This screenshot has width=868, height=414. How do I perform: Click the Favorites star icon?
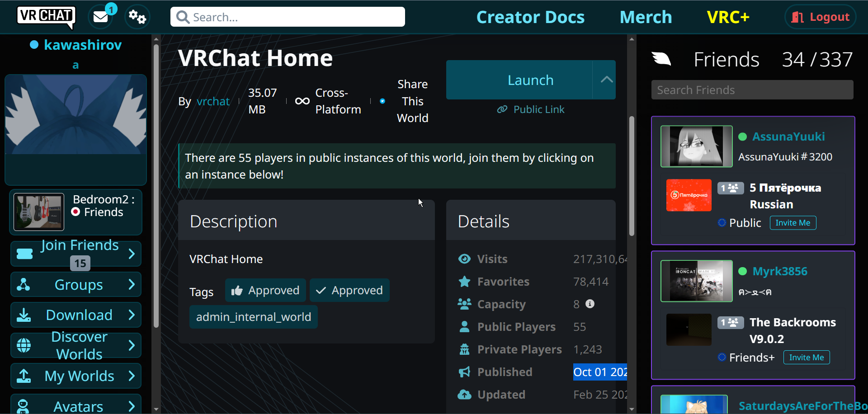pos(464,282)
